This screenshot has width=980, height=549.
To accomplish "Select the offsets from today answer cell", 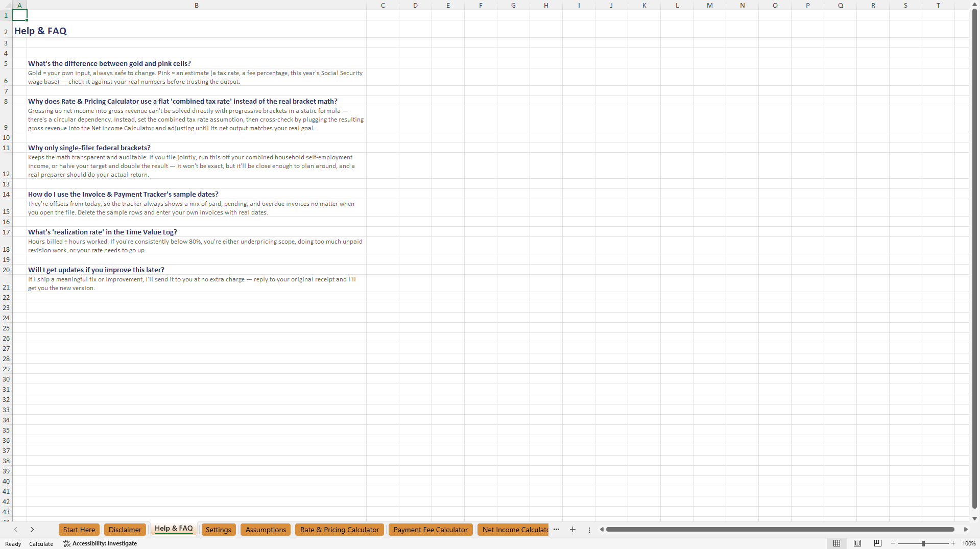I will (x=197, y=208).
